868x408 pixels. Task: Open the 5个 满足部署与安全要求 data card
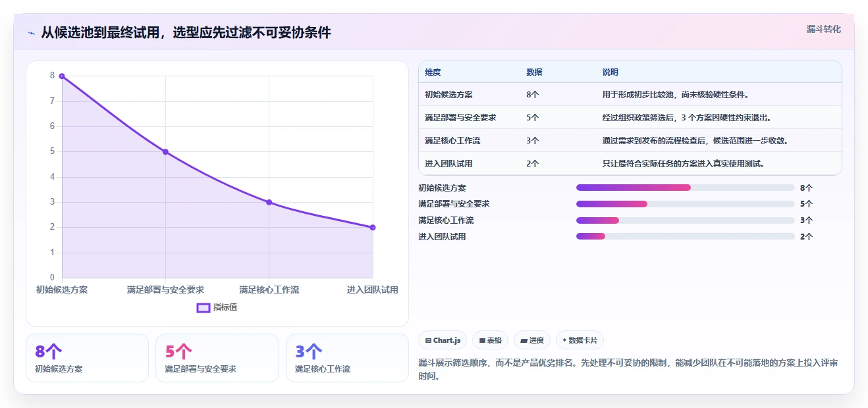click(217, 358)
